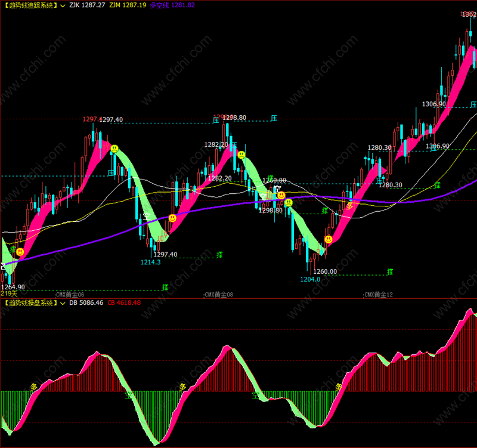Image resolution: width=477 pixels, height=448 pixels.
Task: Select the ZJK 1287.27 value label
Action: tap(87, 5)
